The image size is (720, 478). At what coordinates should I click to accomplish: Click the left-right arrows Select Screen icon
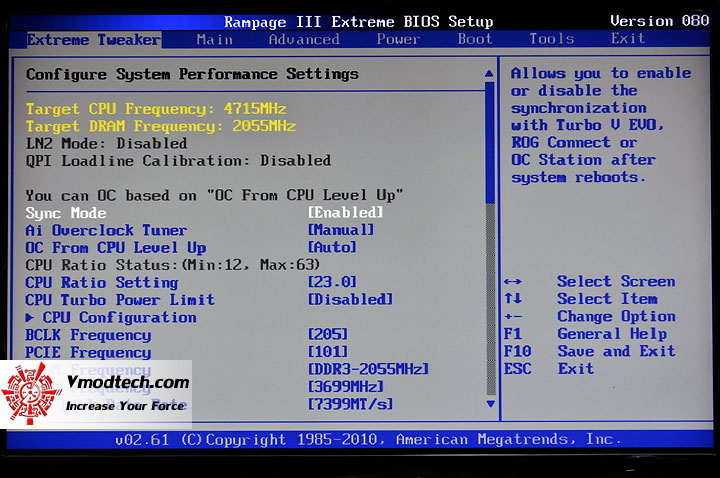pyautogui.click(x=512, y=281)
